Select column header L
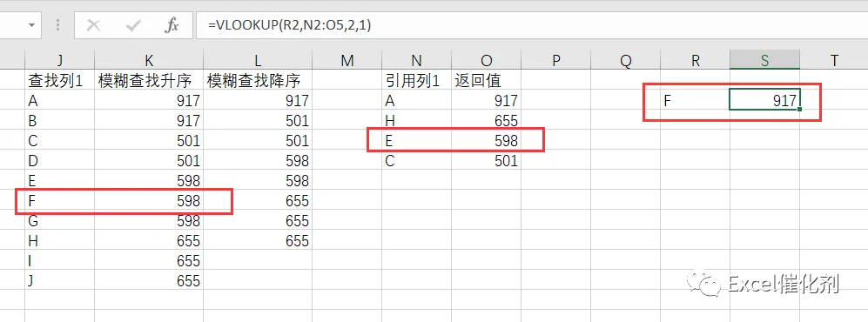The width and height of the screenshot is (868, 322). pyautogui.click(x=258, y=60)
